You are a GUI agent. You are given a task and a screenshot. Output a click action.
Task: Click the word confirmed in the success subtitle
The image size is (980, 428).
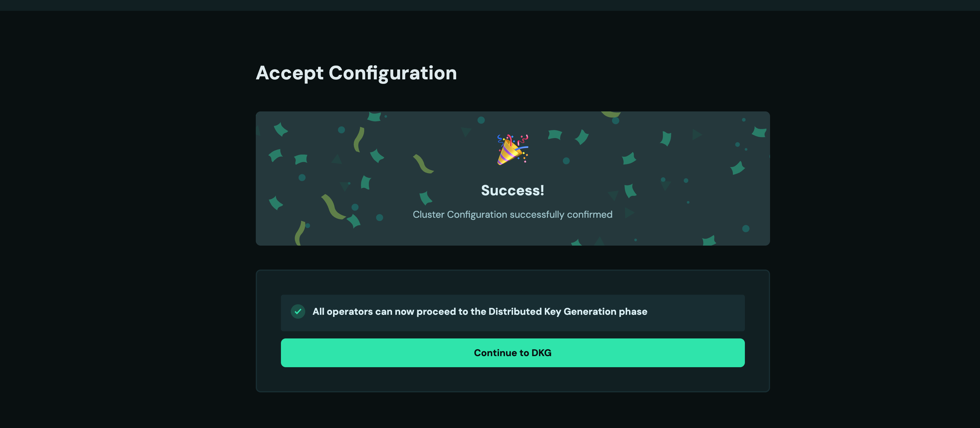[x=590, y=214]
